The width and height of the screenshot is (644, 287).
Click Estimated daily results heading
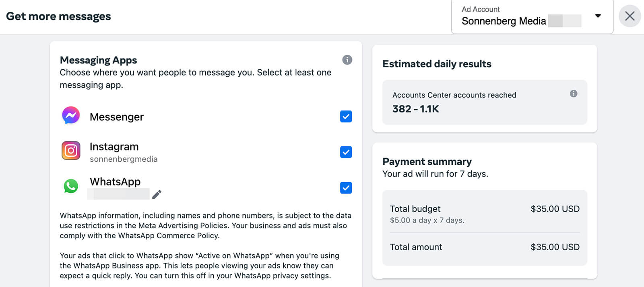437,64
